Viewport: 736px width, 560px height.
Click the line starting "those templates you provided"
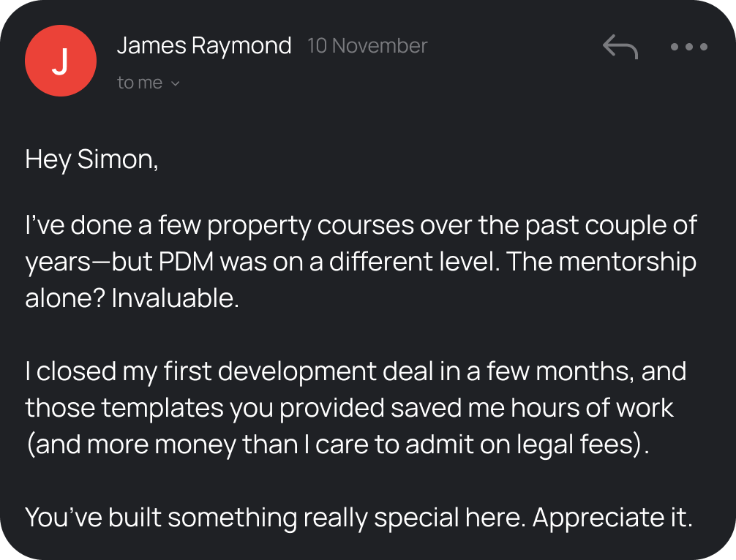click(x=349, y=408)
